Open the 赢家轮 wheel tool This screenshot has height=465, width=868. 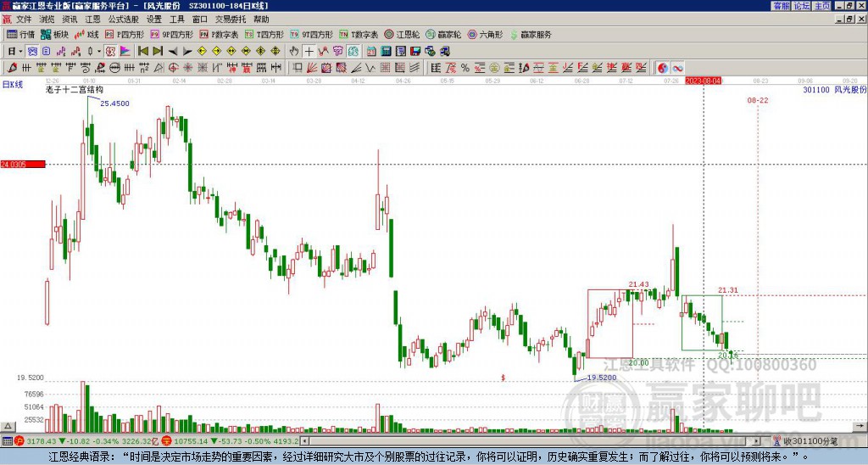(443, 34)
